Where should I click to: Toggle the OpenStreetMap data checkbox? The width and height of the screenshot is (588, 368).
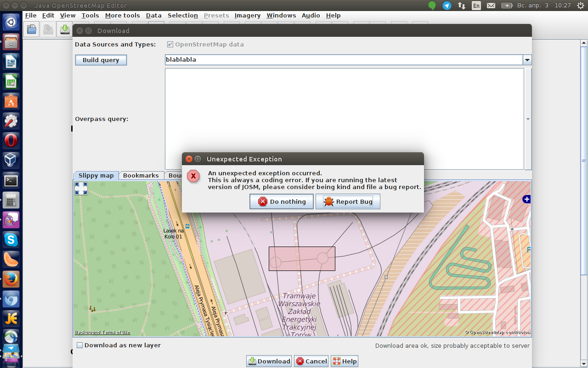pos(170,45)
